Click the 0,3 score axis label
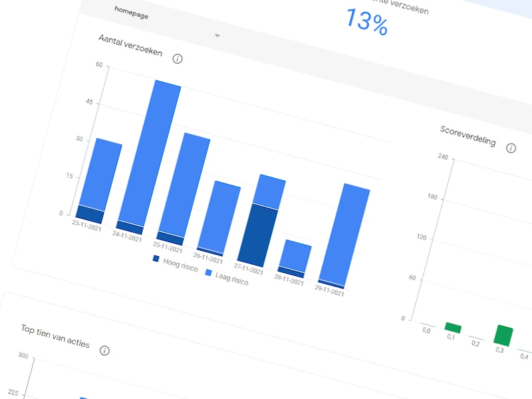 click(499, 350)
